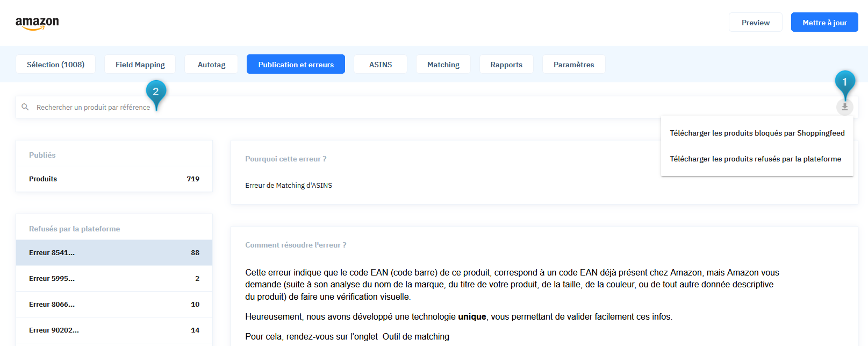Open the Matching tab
The height and width of the screenshot is (346, 868).
443,65
